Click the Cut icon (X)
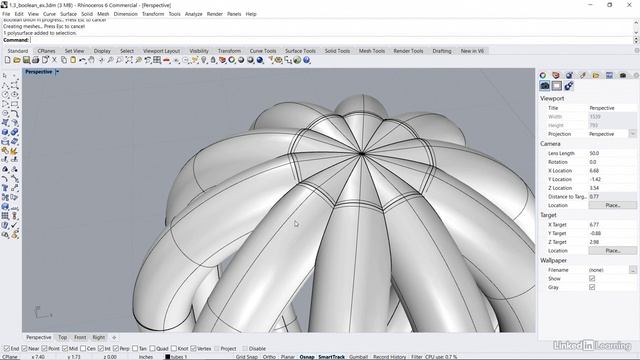 tap(54, 60)
